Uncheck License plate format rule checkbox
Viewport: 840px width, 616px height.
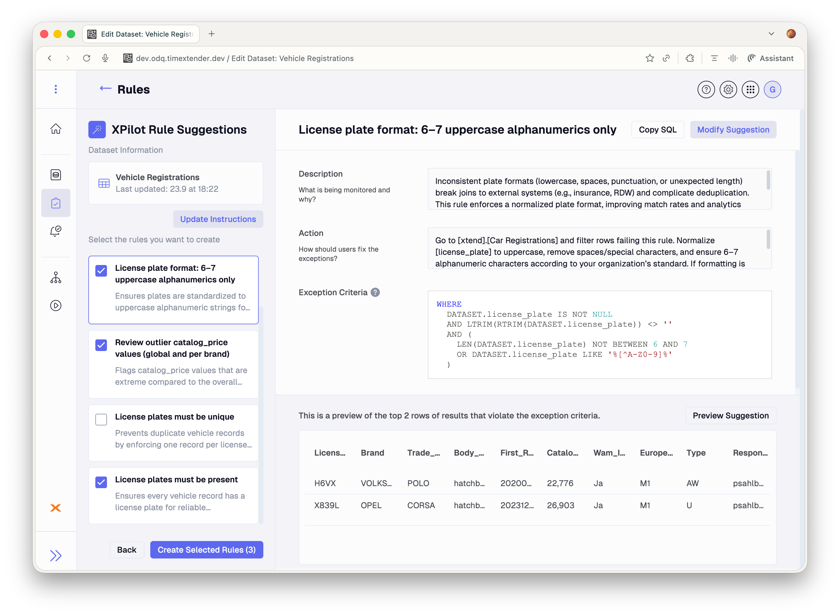[101, 270]
